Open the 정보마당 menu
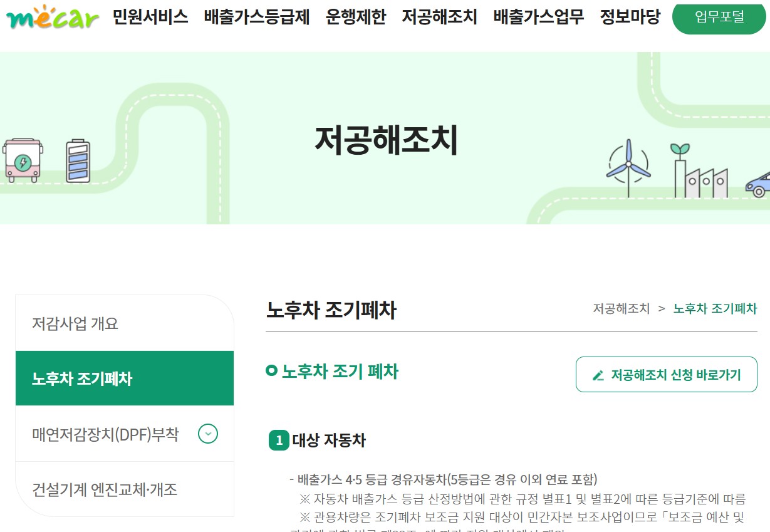This screenshot has height=532, width=770. (630, 18)
